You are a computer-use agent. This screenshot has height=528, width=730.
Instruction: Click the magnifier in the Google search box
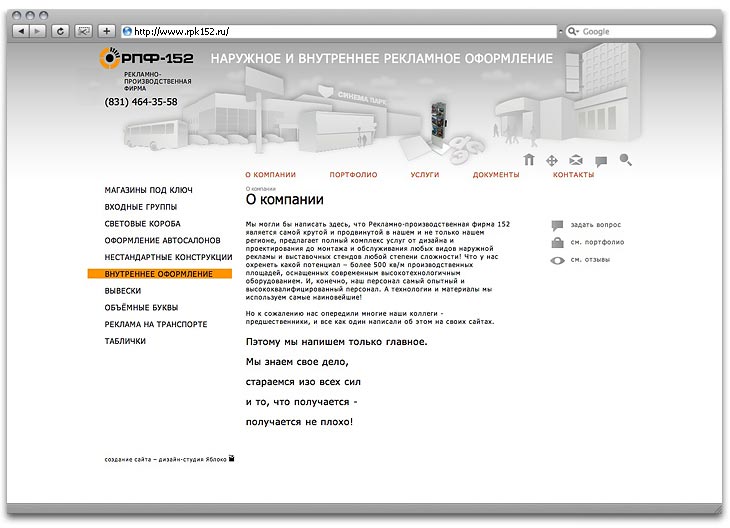[572, 31]
